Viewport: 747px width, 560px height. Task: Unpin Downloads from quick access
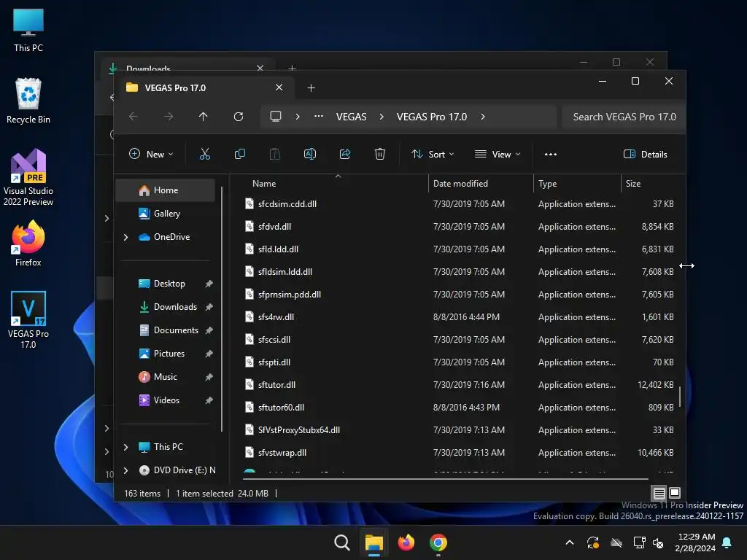coord(209,307)
